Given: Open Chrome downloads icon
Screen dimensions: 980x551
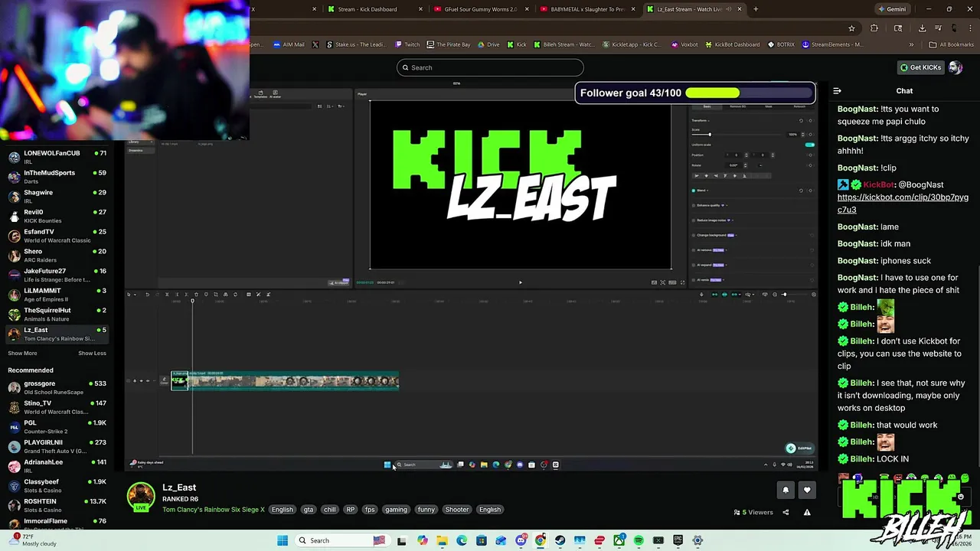Looking at the screenshot, I should point(922,28).
